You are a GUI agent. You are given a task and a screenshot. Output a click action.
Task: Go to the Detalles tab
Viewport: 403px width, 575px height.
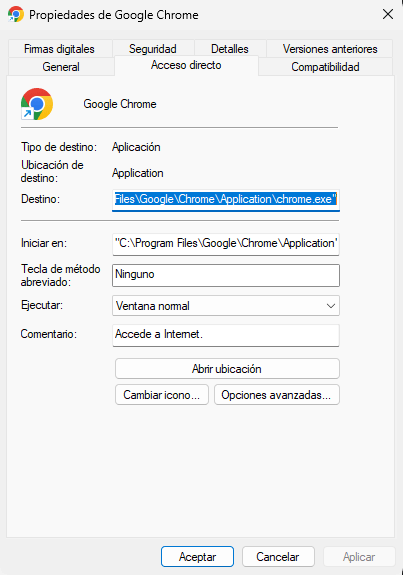[x=230, y=49]
